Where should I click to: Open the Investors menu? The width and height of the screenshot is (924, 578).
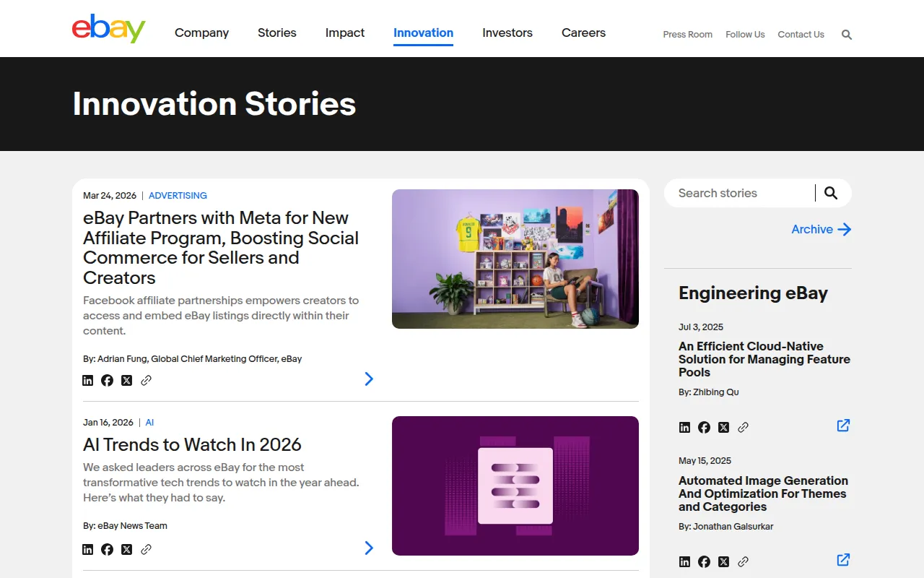point(507,33)
